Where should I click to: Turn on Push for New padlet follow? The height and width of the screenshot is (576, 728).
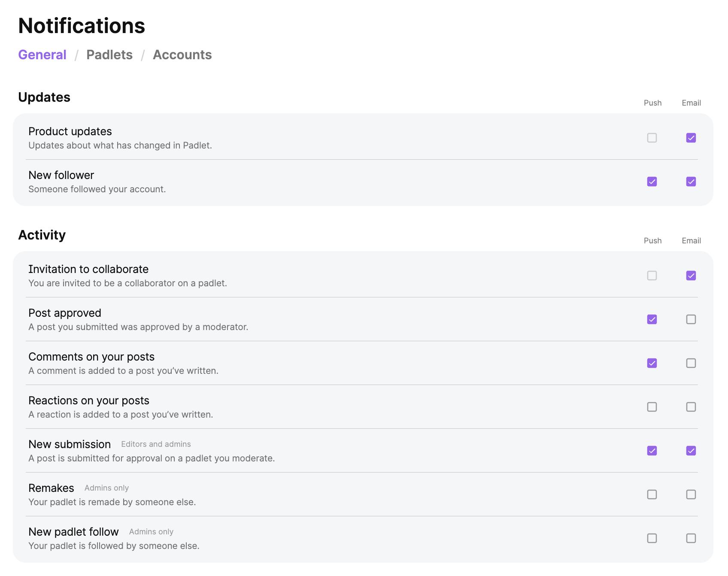pyautogui.click(x=652, y=538)
